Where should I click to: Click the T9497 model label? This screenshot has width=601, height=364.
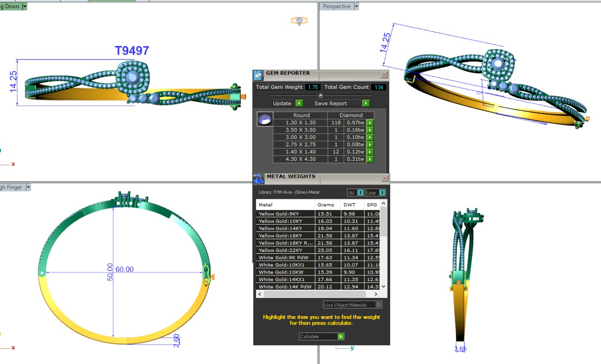click(132, 51)
